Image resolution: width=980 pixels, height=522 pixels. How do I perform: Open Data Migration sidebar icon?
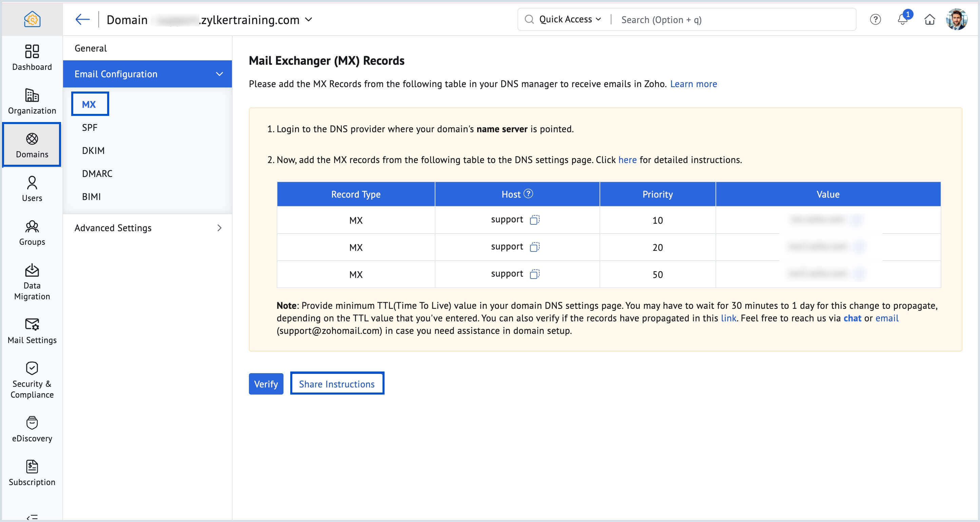(32, 281)
